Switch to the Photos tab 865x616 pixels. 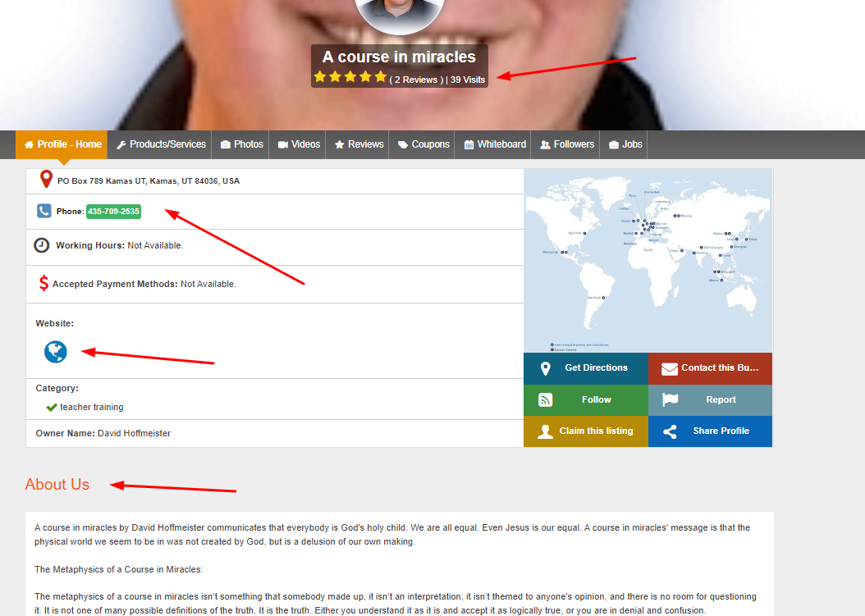240,144
